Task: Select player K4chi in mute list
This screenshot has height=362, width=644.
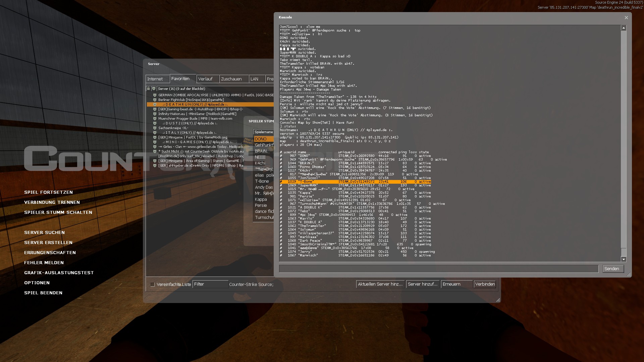Action: [x=264, y=163]
